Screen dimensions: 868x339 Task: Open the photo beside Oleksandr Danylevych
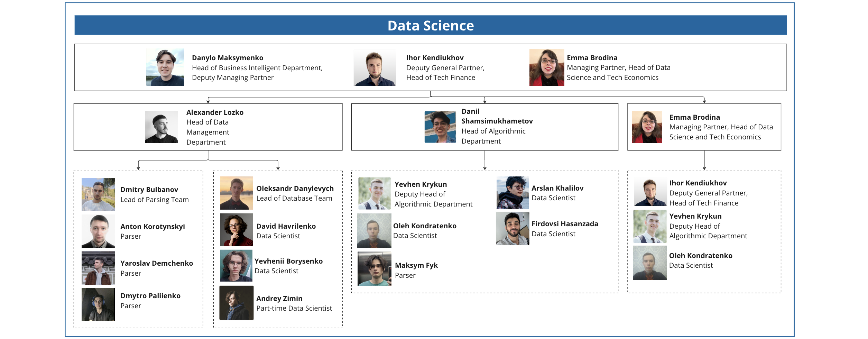236,193
